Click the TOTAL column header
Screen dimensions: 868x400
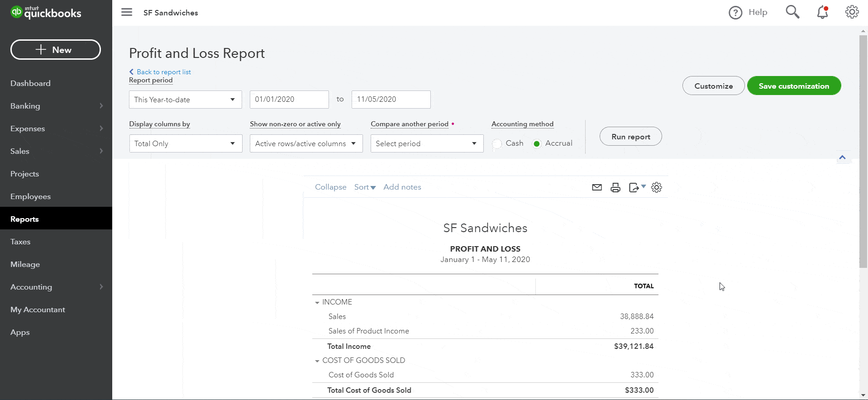click(644, 286)
